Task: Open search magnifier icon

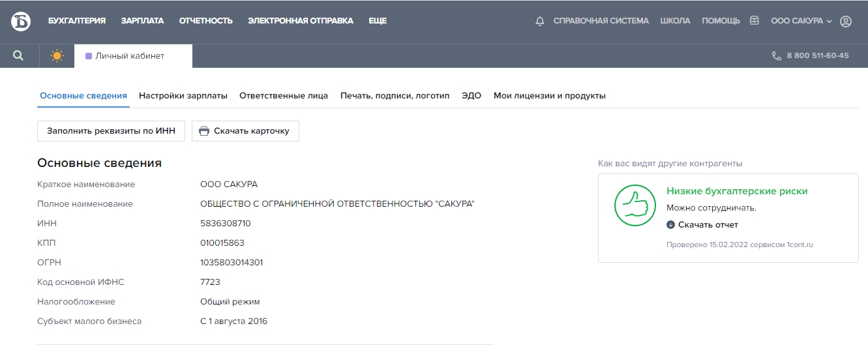Action: pyautogui.click(x=18, y=56)
